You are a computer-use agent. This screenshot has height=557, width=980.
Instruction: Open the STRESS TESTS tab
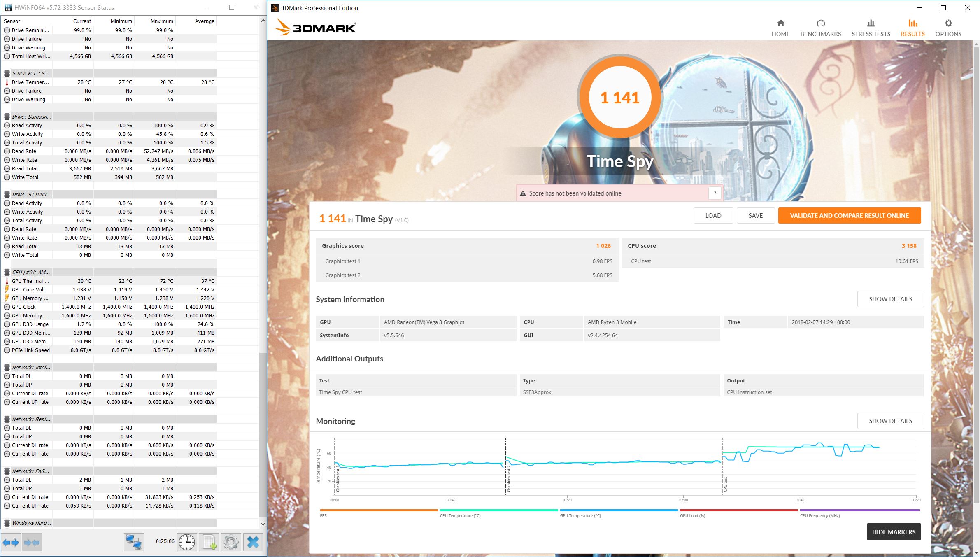point(871,28)
